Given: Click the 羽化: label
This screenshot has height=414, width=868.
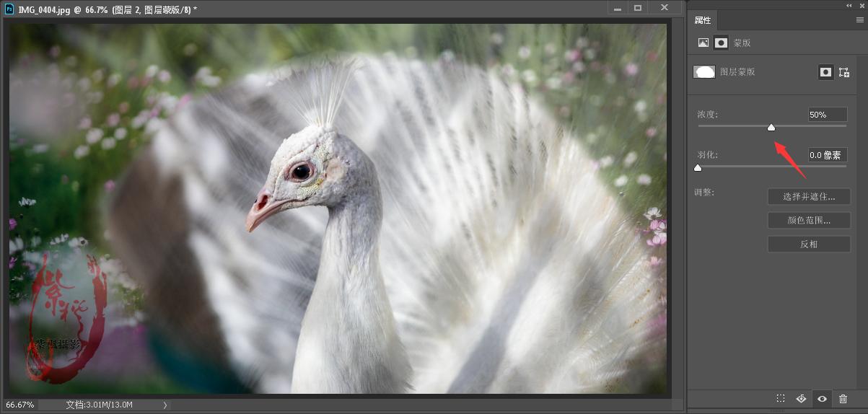Looking at the screenshot, I should 707,155.
